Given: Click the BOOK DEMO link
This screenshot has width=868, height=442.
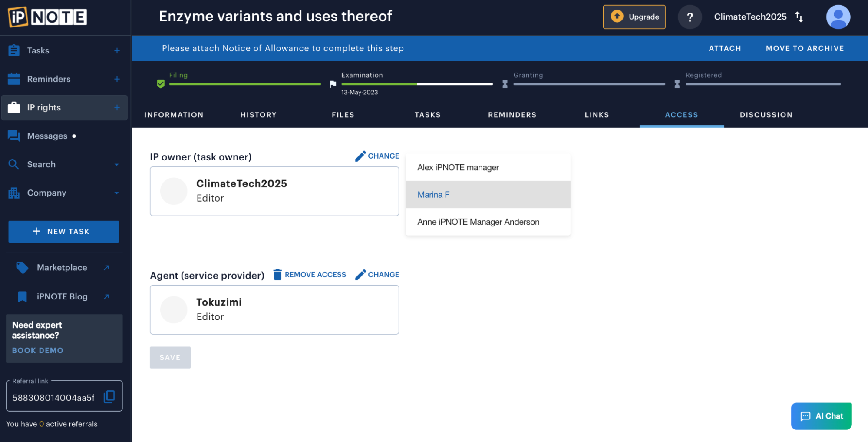Looking at the screenshot, I should pyautogui.click(x=38, y=351).
